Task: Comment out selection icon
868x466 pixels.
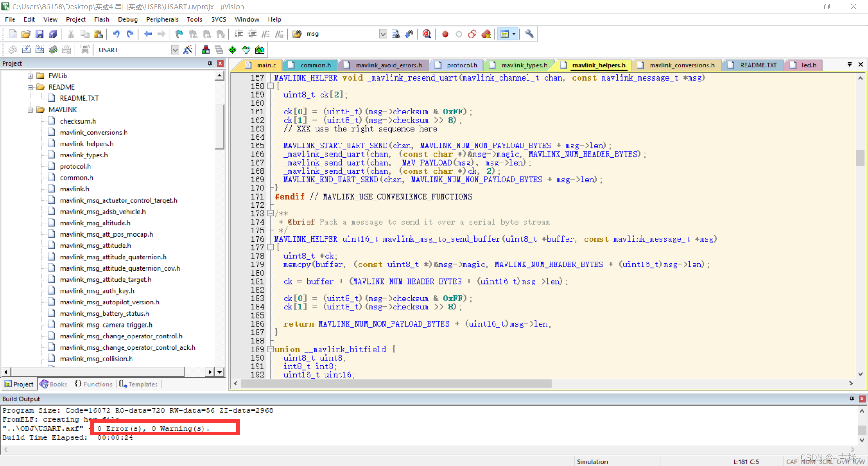Action: pyautogui.click(x=266, y=34)
